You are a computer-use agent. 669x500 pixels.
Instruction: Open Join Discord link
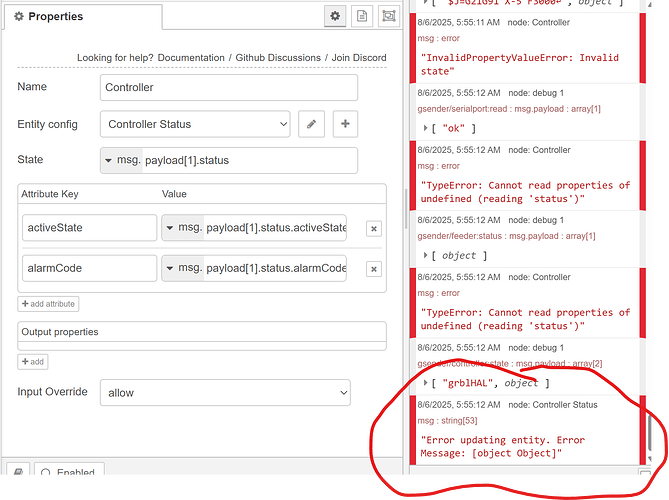pos(359,58)
